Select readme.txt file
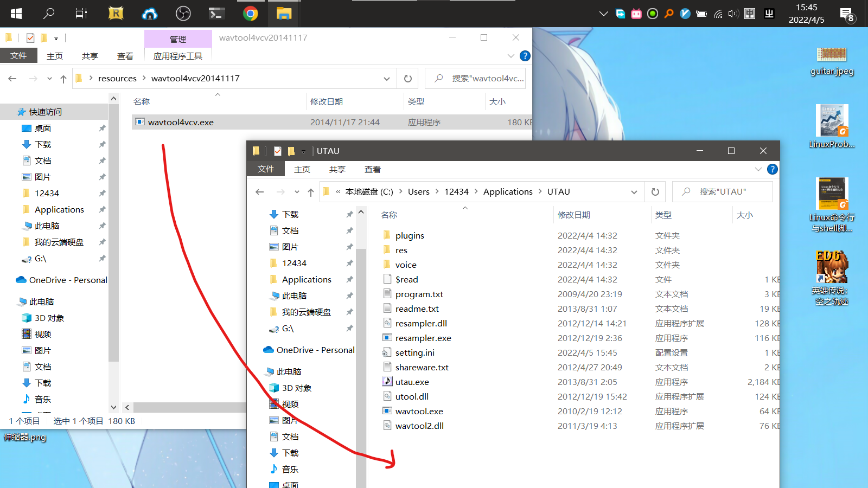 click(417, 309)
